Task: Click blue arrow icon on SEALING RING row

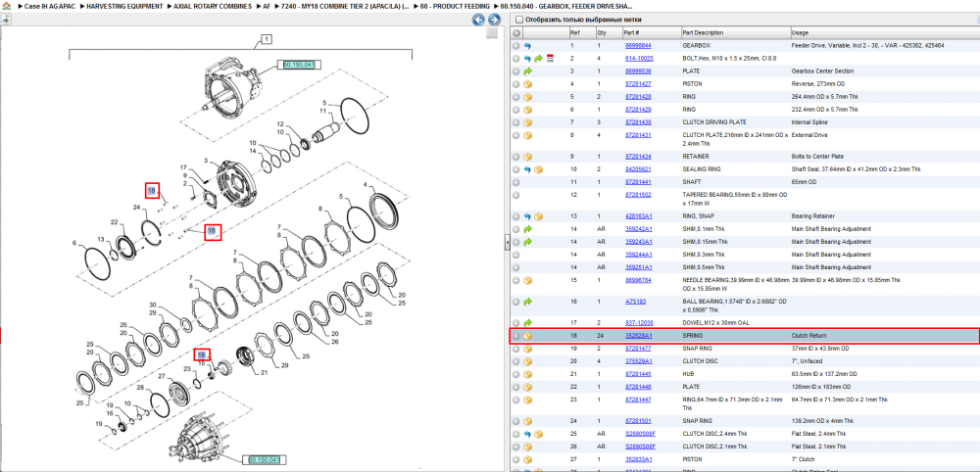Action: pos(527,169)
